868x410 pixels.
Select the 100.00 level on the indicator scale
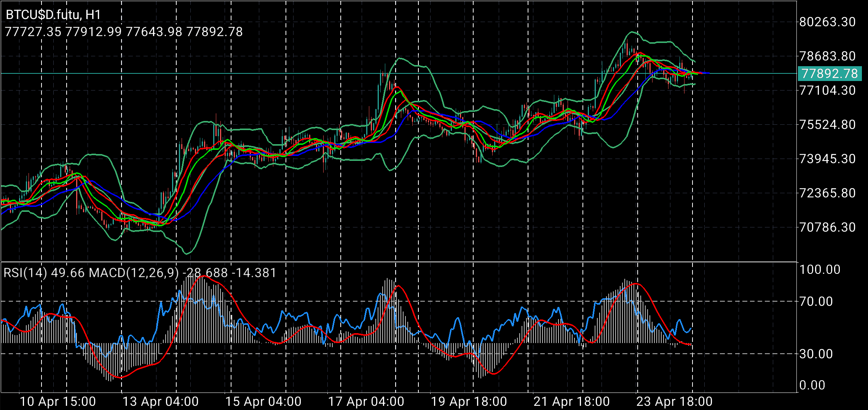pos(820,270)
